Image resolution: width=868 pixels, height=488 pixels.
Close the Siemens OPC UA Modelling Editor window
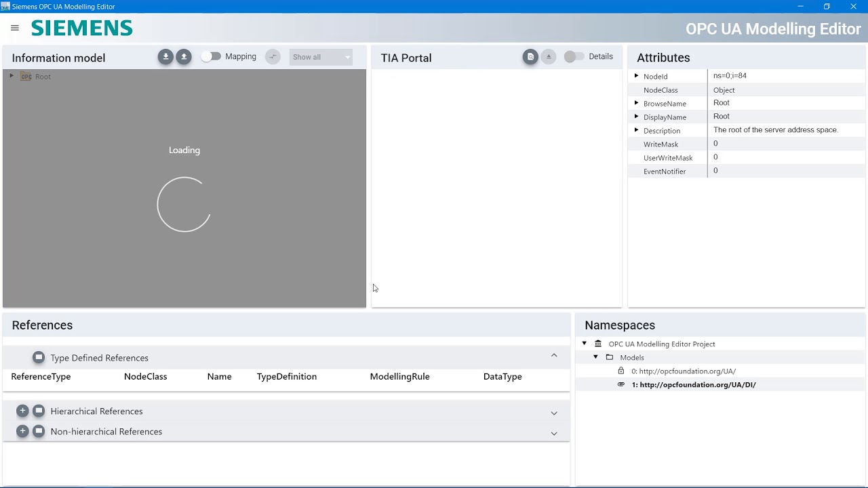tap(854, 6)
